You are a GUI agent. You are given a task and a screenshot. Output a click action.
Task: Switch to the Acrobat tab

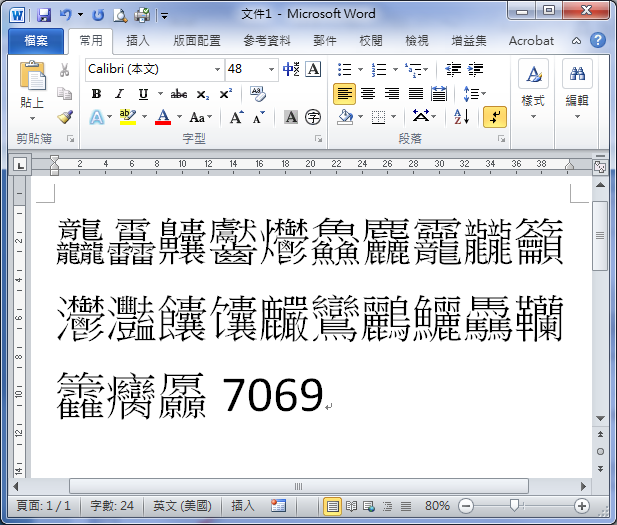tap(531, 41)
